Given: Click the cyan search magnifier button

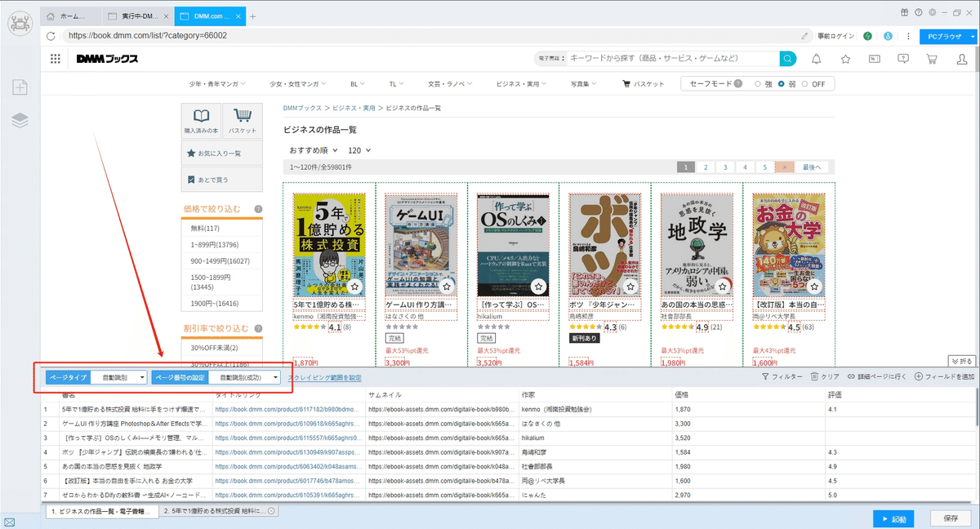Looking at the screenshot, I should click(x=787, y=59).
